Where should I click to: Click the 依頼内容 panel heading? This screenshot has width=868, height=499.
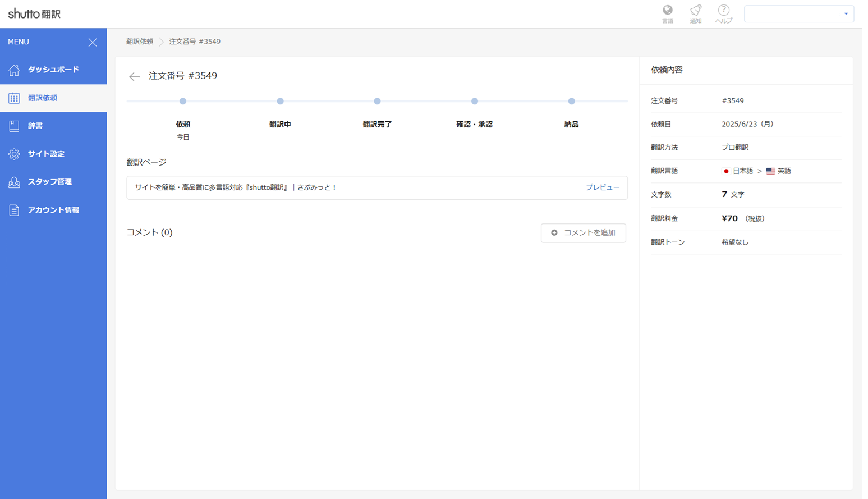tap(667, 70)
